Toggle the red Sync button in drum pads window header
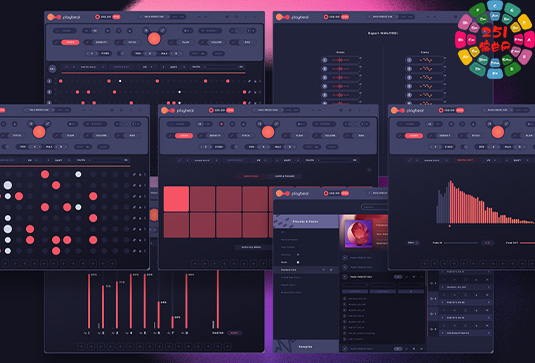 pos(230,110)
